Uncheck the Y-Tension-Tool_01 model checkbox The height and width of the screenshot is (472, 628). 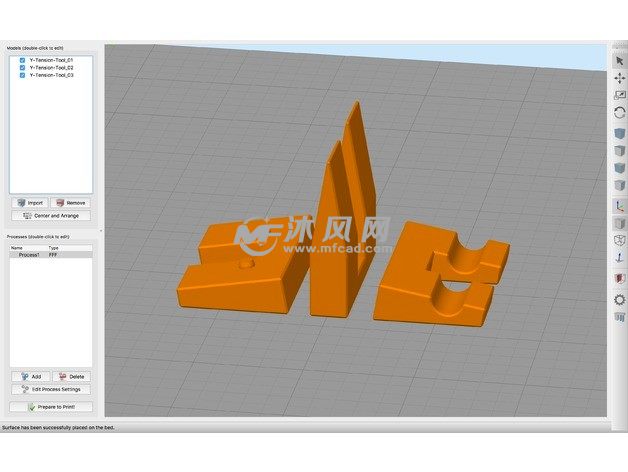click(x=23, y=60)
